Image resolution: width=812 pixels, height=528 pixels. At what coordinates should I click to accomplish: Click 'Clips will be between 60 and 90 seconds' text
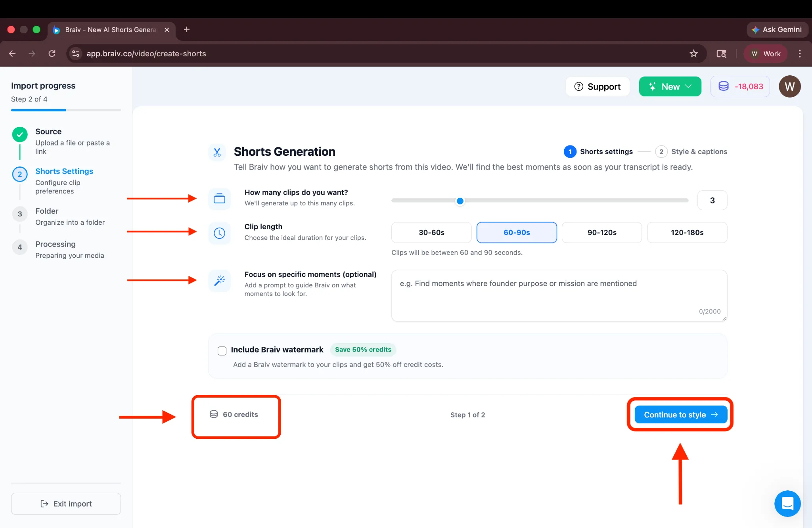[x=457, y=253]
